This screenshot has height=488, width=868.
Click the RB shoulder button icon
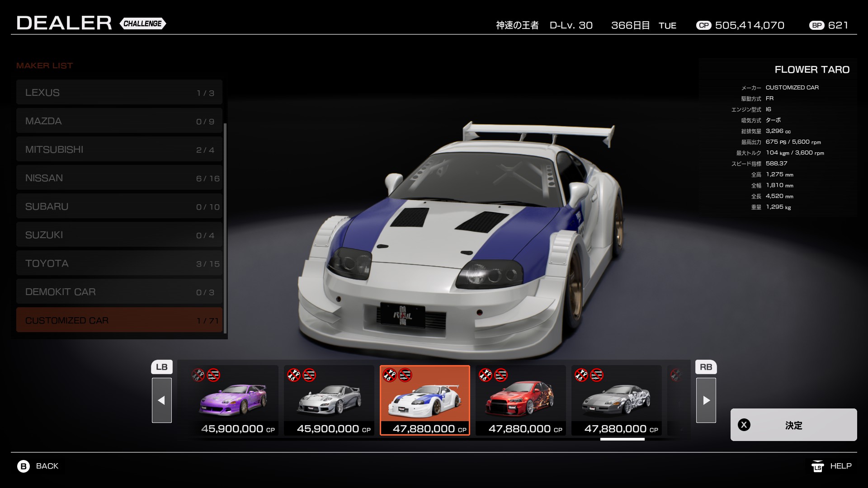click(x=706, y=367)
